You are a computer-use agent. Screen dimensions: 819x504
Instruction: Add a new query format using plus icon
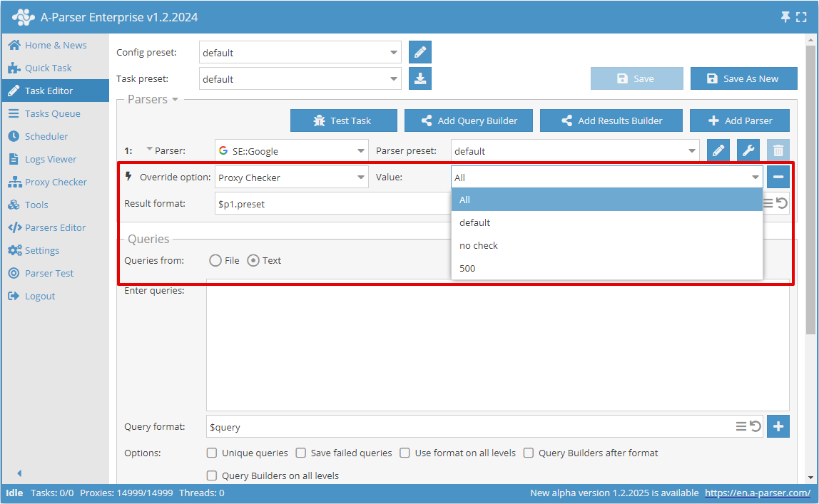pos(778,426)
